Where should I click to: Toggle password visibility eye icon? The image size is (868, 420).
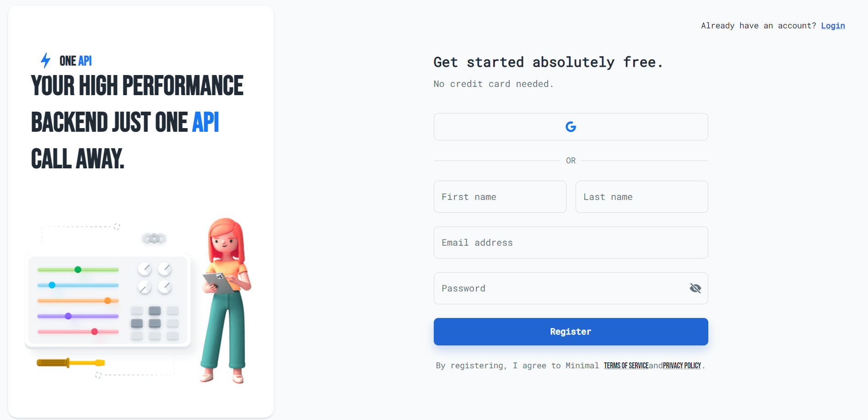click(x=695, y=288)
